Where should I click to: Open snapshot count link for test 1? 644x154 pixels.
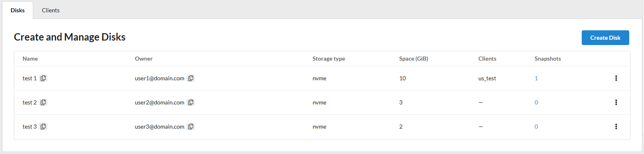click(x=536, y=78)
